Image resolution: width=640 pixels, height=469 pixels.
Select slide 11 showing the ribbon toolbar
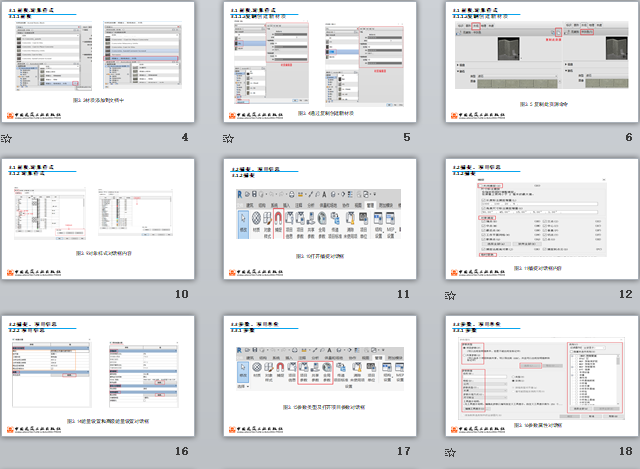318,218
